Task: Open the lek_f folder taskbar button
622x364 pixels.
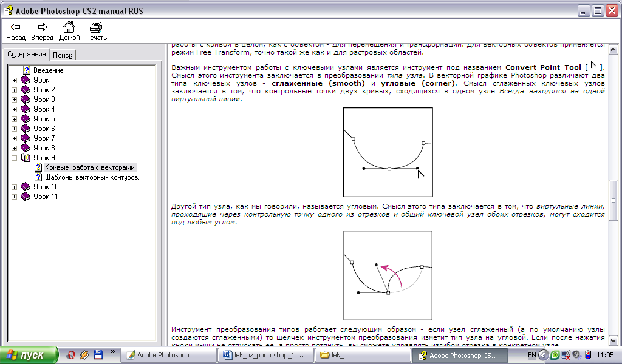Action: (x=363, y=355)
